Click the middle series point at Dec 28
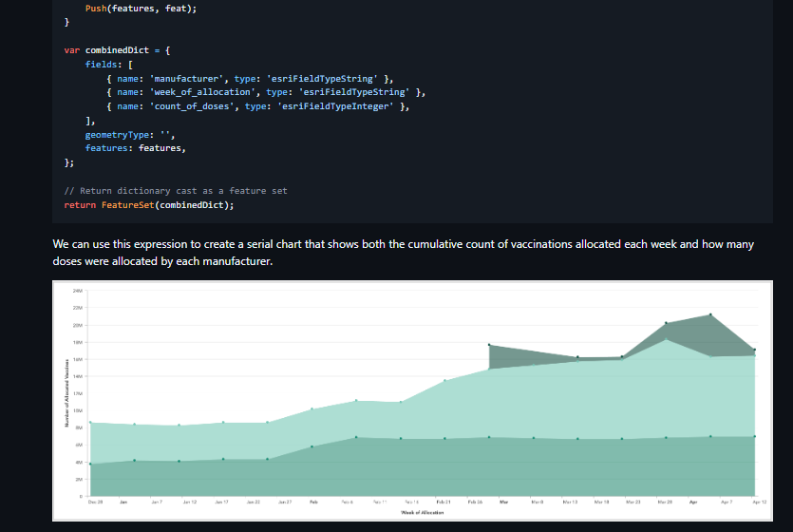The image size is (793, 532). click(90, 422)
